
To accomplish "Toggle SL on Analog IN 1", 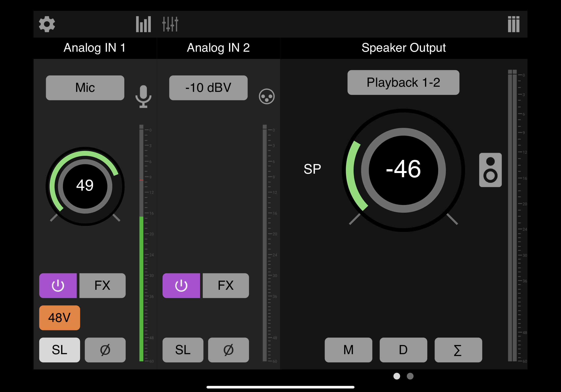I will pyautogui.click(x=60, y=350).
